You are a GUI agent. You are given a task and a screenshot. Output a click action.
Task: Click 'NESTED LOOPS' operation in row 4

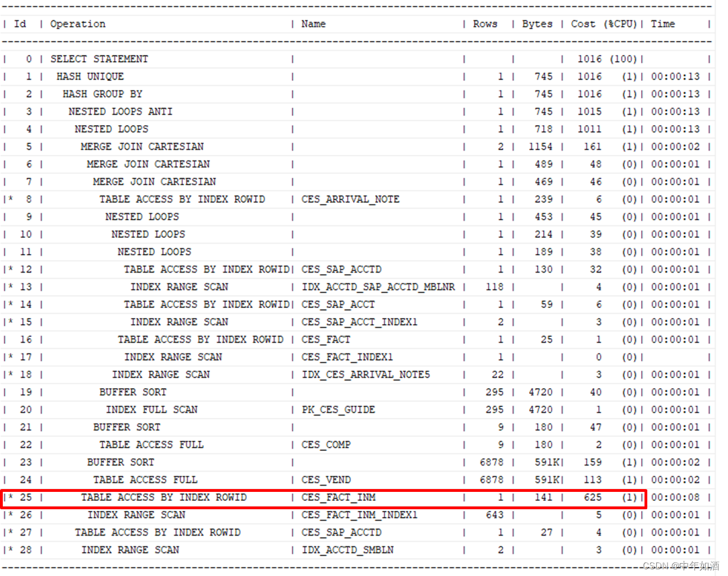click(112, 129)
